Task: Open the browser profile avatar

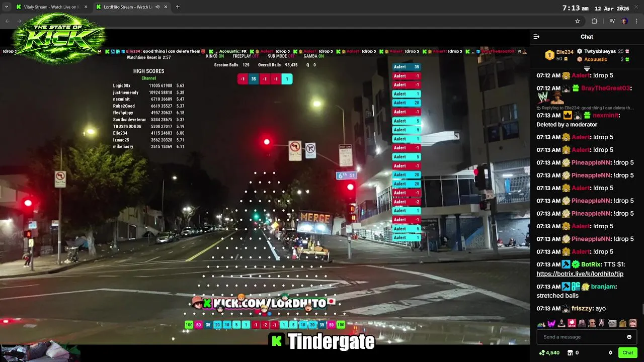Action: click(624, 21)
